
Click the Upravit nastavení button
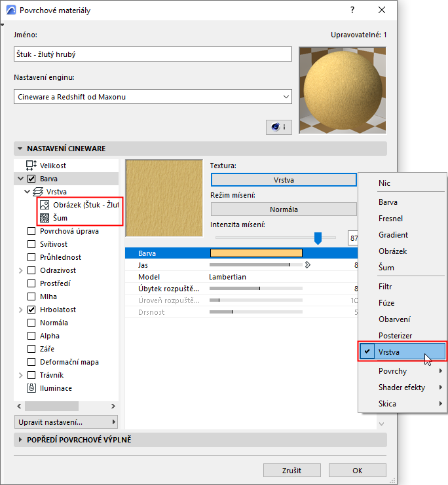pyautogui.click(x=66, y=422)
